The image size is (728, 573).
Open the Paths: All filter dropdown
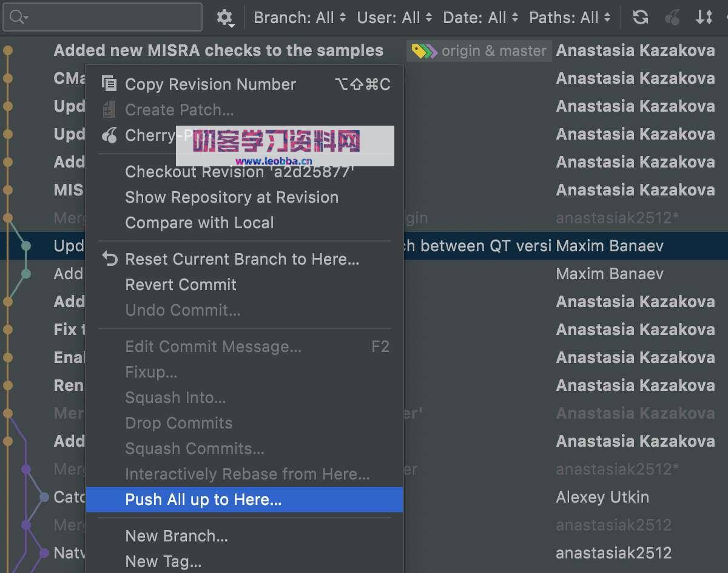569,17
